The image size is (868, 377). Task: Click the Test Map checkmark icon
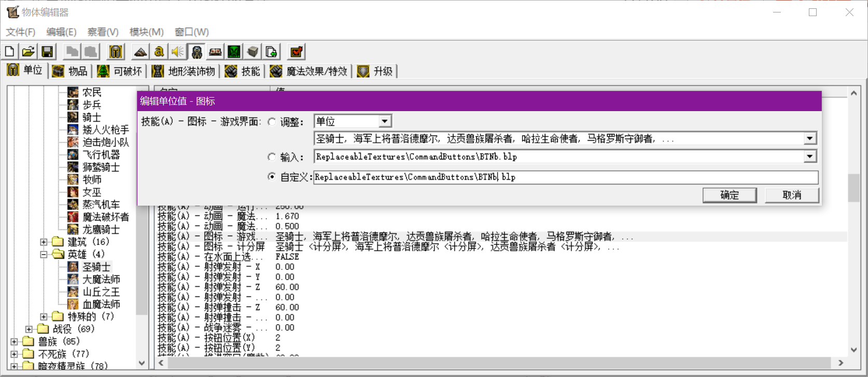click(x=296, y=51)
